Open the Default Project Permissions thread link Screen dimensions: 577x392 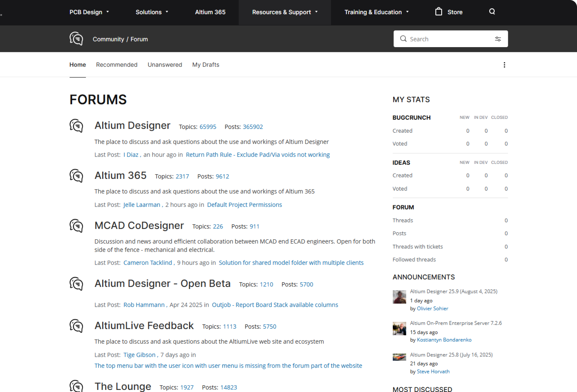[x=244, y=205]
